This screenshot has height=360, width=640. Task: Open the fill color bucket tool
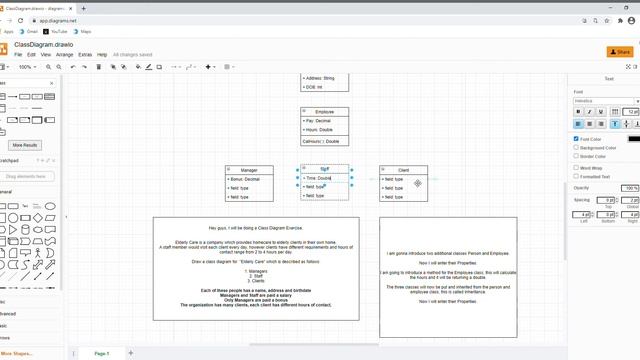tap(138, 67)
